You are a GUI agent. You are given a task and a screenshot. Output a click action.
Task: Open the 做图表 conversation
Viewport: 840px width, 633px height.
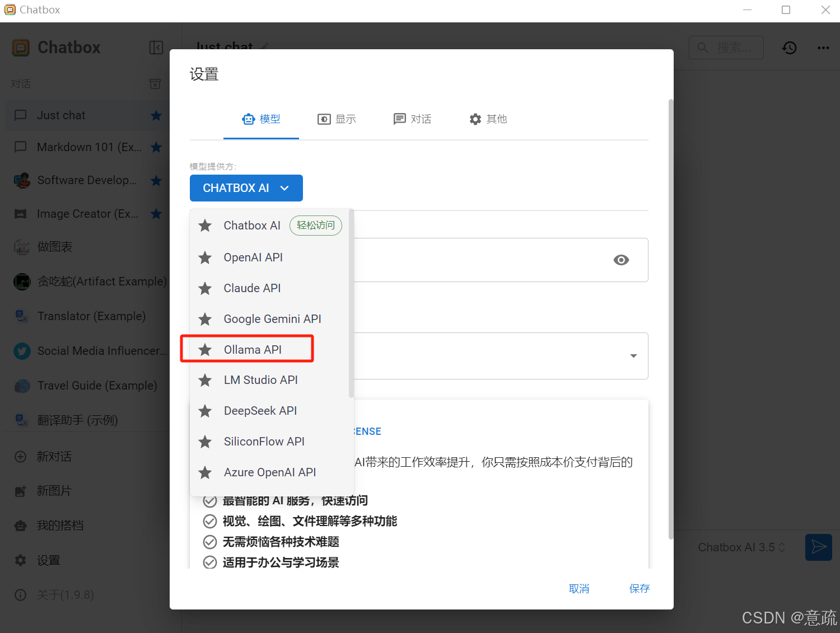[x=87, y=247]
